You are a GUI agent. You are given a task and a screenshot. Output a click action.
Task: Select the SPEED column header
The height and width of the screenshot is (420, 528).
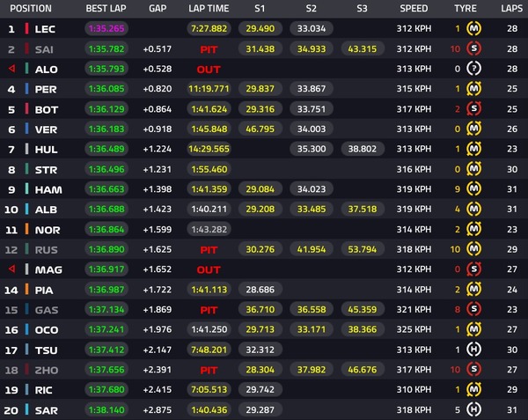coord(414,9)
